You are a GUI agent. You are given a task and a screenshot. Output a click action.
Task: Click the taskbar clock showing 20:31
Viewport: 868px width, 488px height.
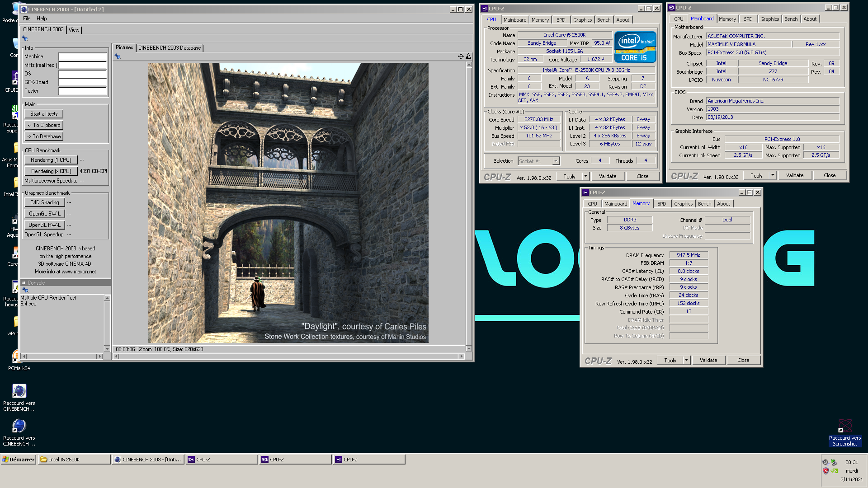[851, 462]
